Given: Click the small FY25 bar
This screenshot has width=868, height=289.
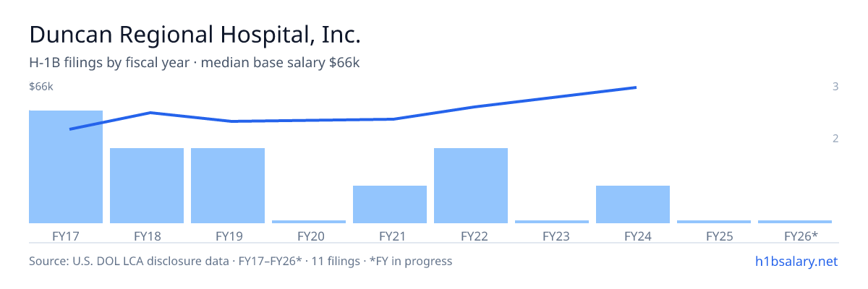Looking at the screenshot, I should click(714, 222).
